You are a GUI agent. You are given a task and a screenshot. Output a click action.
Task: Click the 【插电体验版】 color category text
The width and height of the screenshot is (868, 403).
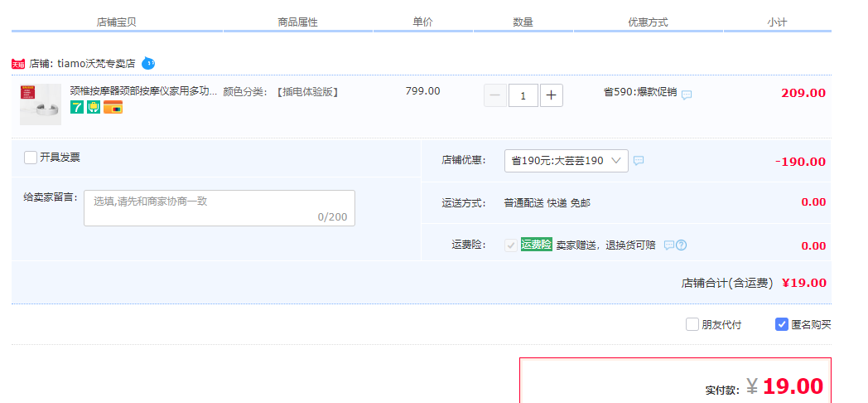(x=306, y=91)
